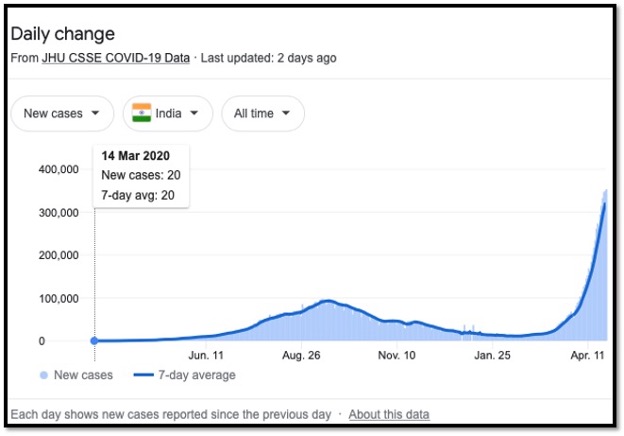Click the India flag icon

tap(141, 113)
